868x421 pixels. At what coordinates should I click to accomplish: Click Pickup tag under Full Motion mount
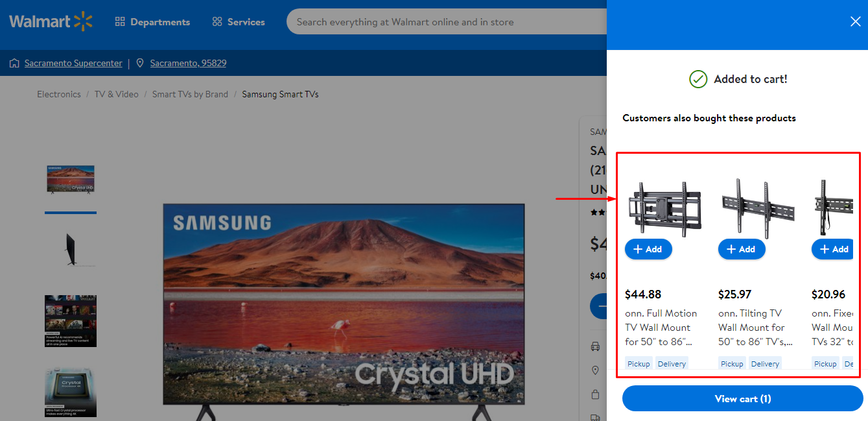coord(639,363)
